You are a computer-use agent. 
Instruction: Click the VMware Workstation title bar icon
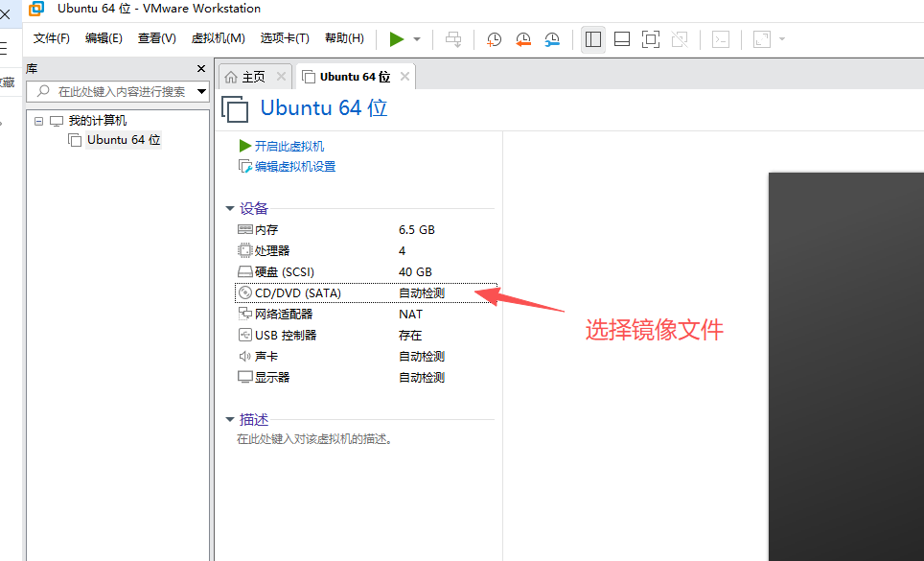point(36,9)
